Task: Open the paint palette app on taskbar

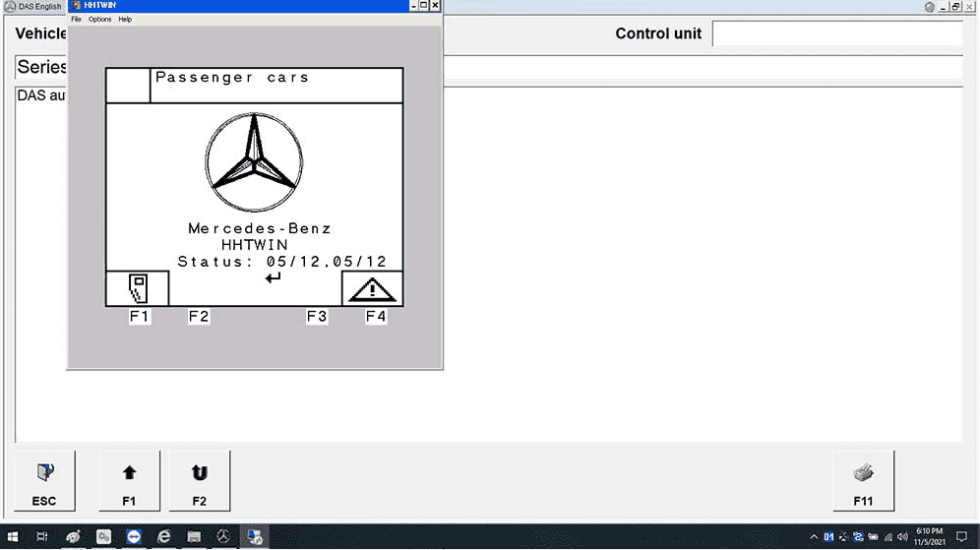Action: [x=73, y=537]
